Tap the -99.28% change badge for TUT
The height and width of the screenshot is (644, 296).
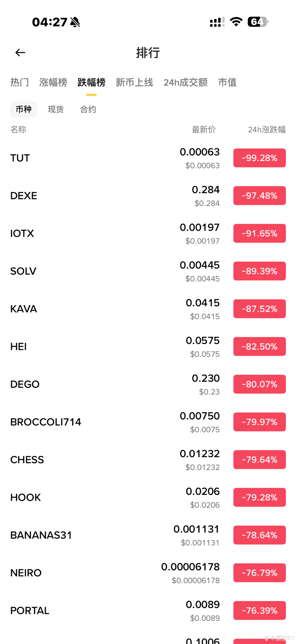[x=260, y=158]
